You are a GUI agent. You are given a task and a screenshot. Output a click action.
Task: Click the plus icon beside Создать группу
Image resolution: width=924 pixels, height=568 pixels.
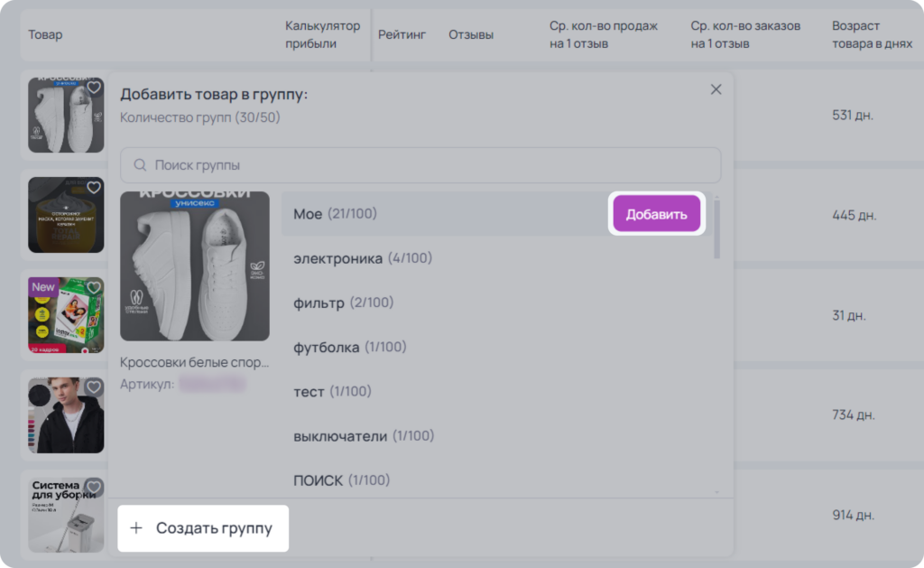point(136,528)
